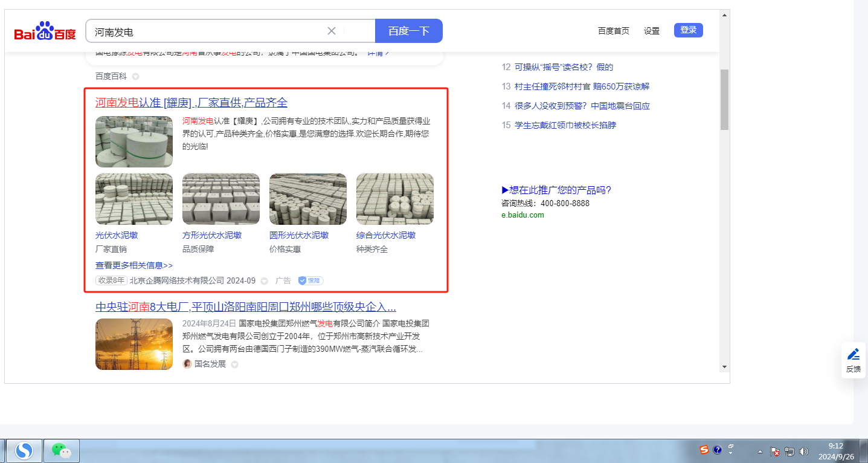Click the 2024年8月24日 result date
This screenshot has height=463, width=868.
pos(208,323)
